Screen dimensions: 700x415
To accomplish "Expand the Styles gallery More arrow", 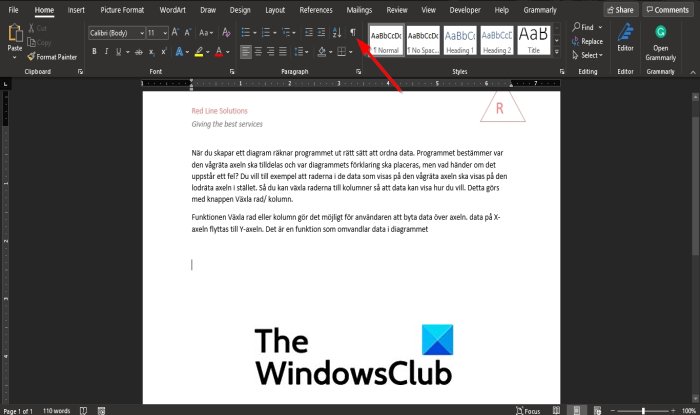I will 557,52.
